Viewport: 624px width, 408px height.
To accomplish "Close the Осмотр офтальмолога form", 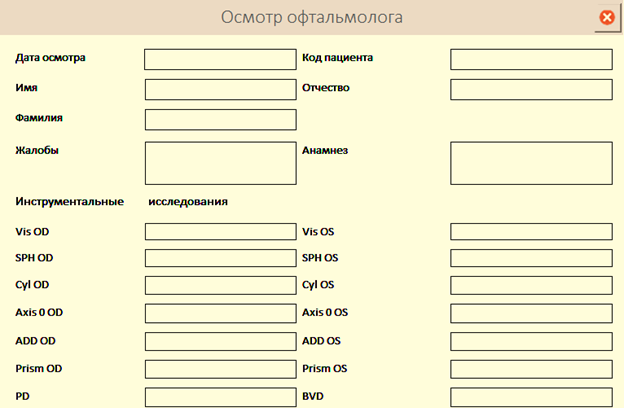I will tap(607, 17).
